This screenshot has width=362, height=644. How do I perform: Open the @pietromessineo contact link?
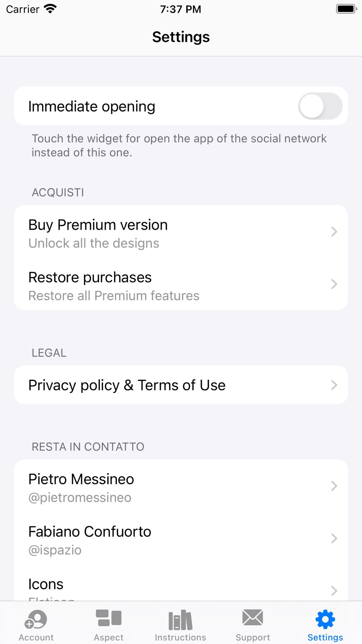80,498
